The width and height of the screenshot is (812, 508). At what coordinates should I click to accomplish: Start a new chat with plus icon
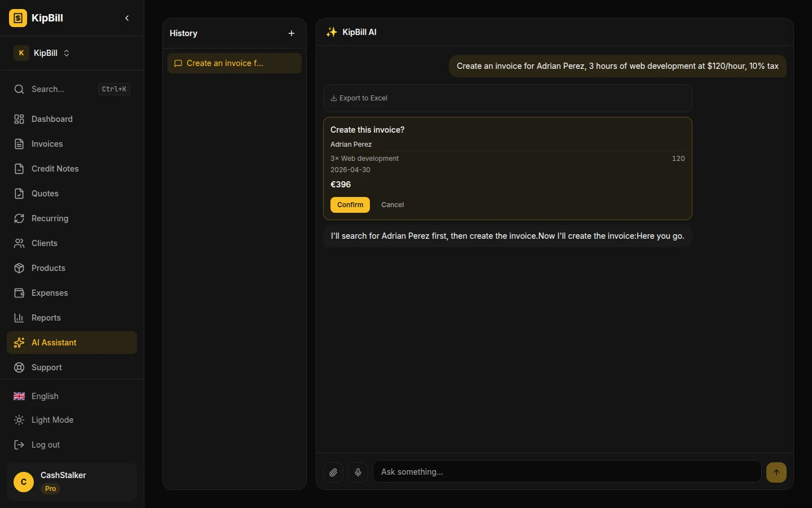click(292, 33)
